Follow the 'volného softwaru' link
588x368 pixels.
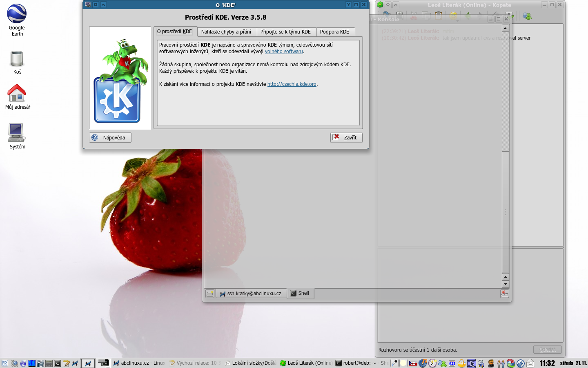coord(284,52)
